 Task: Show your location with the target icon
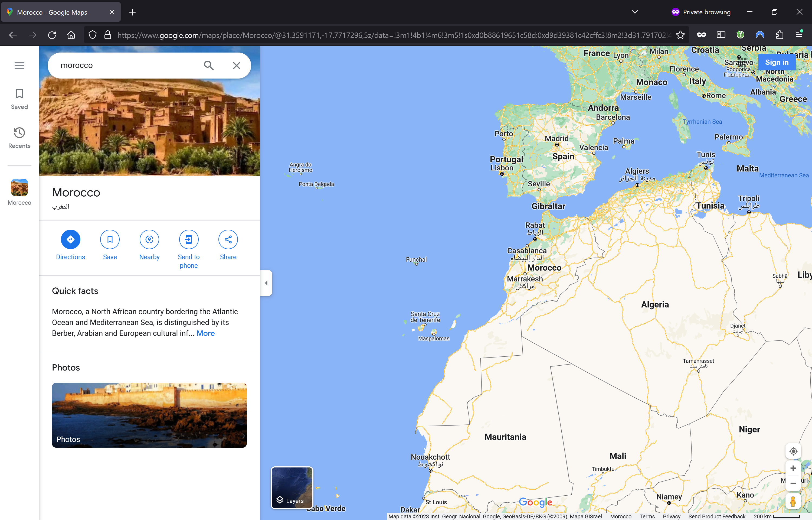793,451
